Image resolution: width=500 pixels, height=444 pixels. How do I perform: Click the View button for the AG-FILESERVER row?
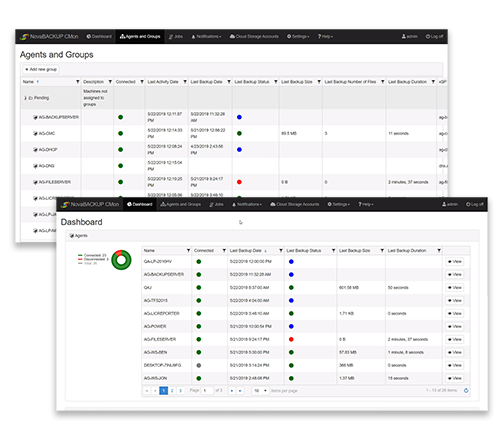click(x=455, y=339)
